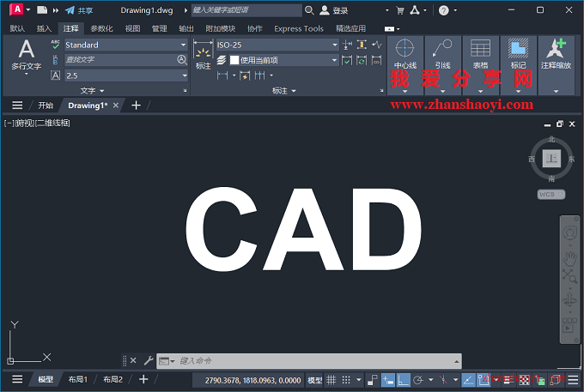
Task: Toggle polar tracking in status bar
Action: 418,380
